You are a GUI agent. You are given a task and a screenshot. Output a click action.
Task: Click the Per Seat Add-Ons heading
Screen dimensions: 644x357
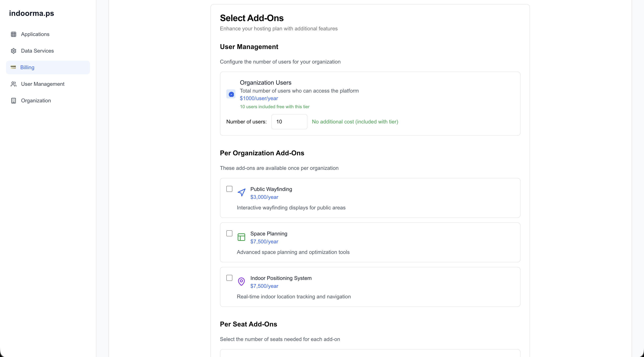pyautogui.click(x=248, y=324)
